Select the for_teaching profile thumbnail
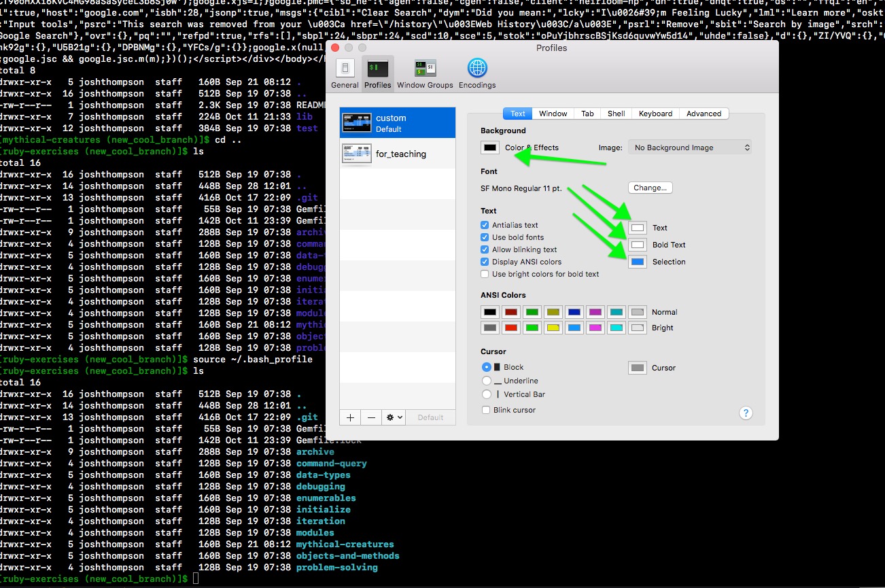Screen dimensions: 885x588 [x=357, y=154]
